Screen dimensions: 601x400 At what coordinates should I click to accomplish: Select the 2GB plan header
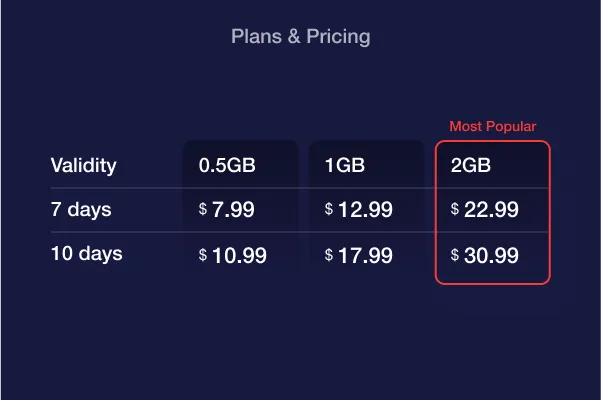[471, 166]
